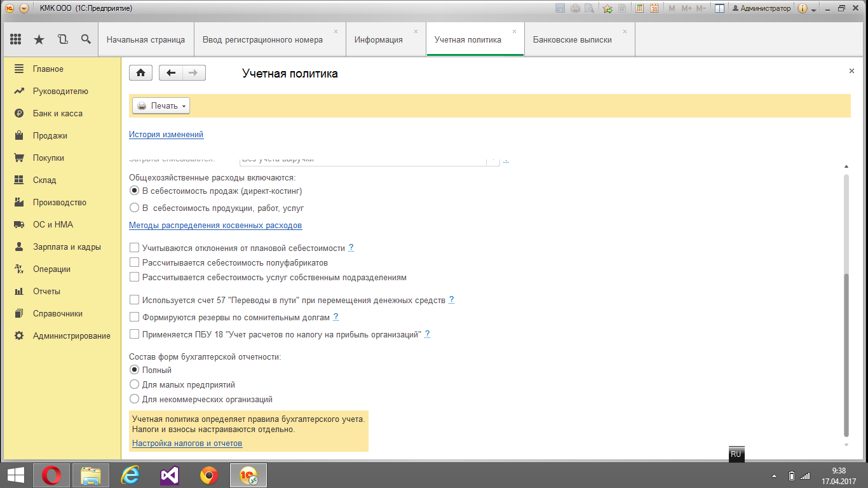Open 'Настройка налогов и отчетов' link

pyautogui.click(x=187, y=443)
